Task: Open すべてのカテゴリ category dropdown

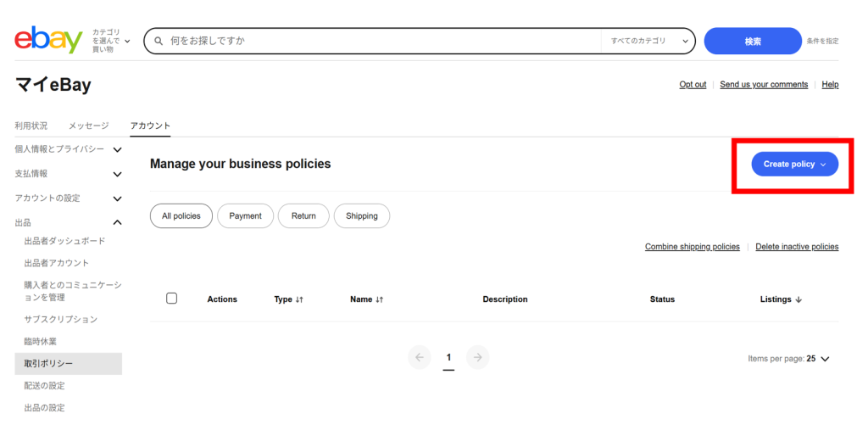Action: pyautogui.click(x=648, y=41)
